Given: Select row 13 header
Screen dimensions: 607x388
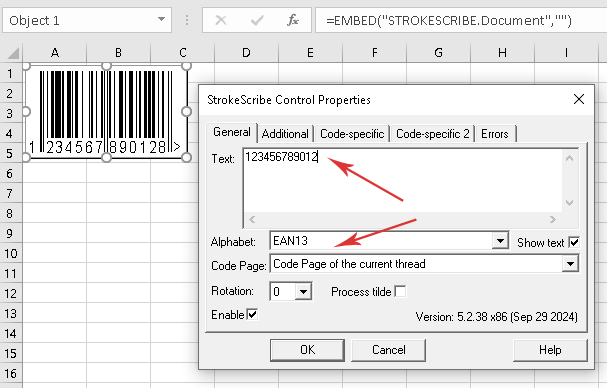Looking at the screenshot, I should click(10, 314).
